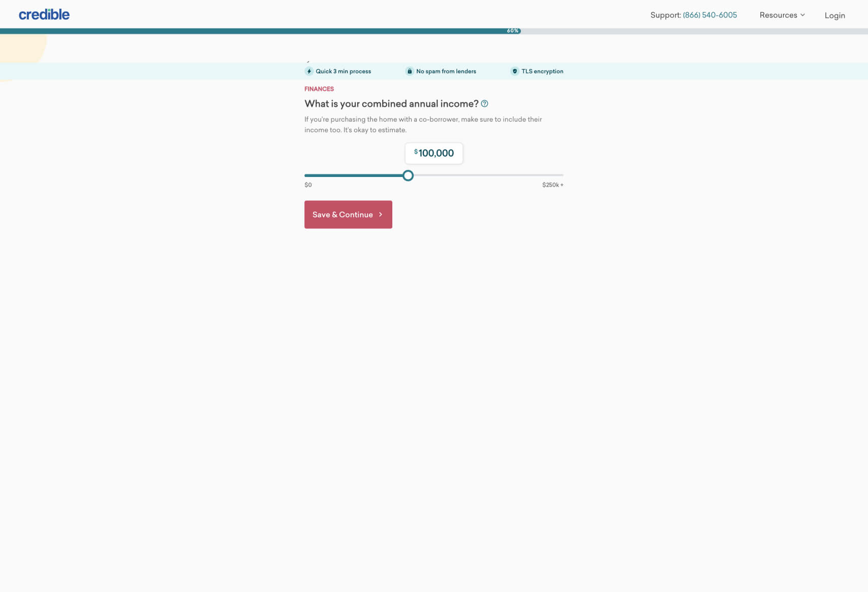The image size is (868, 592).
Task: Click the padlock no spam icon
Action: point(410,71)
